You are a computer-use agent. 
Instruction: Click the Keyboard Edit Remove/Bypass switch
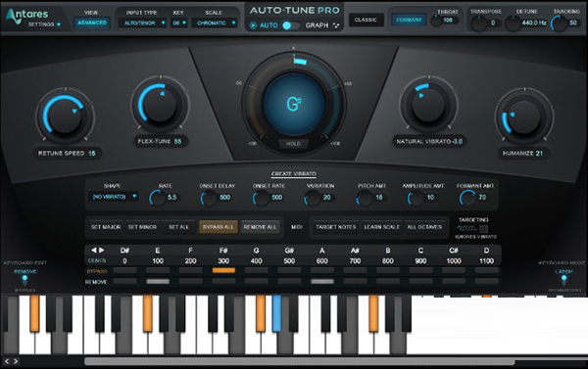click(24, 281)
